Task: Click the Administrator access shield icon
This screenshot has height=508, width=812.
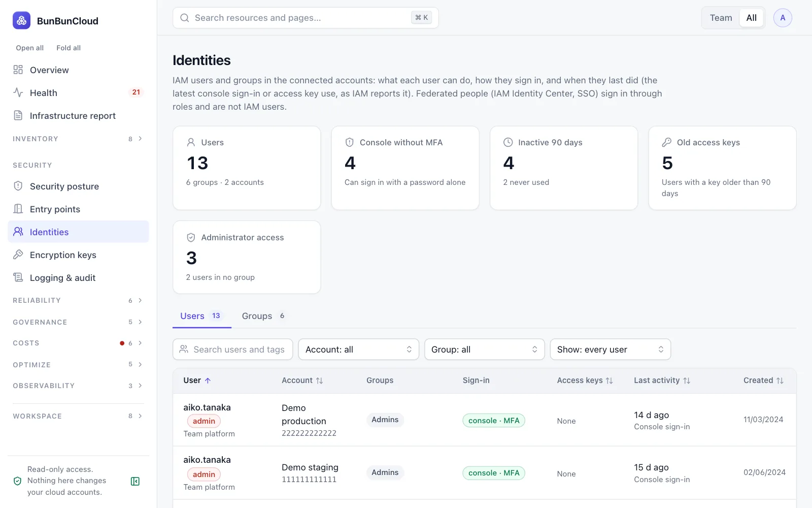Action: point(191,237)
